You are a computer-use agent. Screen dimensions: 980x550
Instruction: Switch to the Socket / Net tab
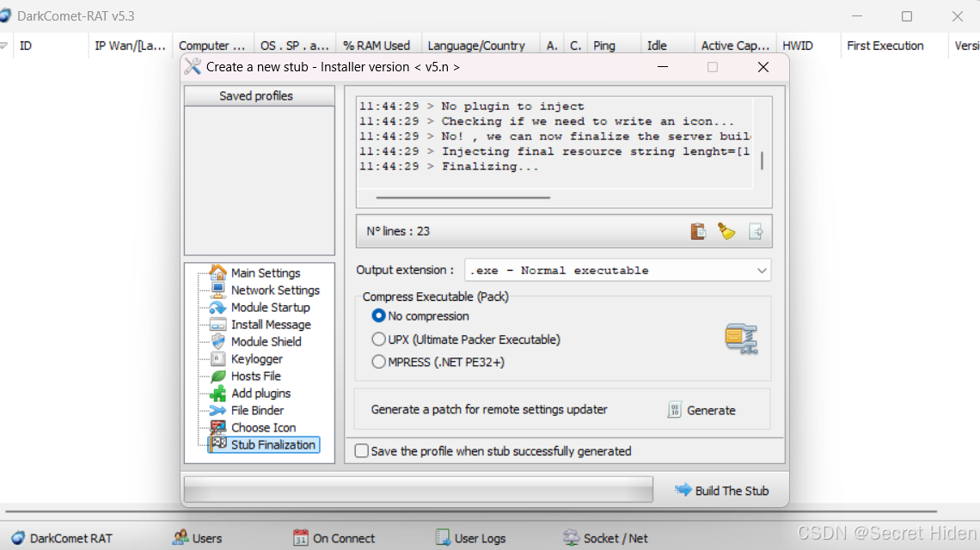tap(606, 538)
